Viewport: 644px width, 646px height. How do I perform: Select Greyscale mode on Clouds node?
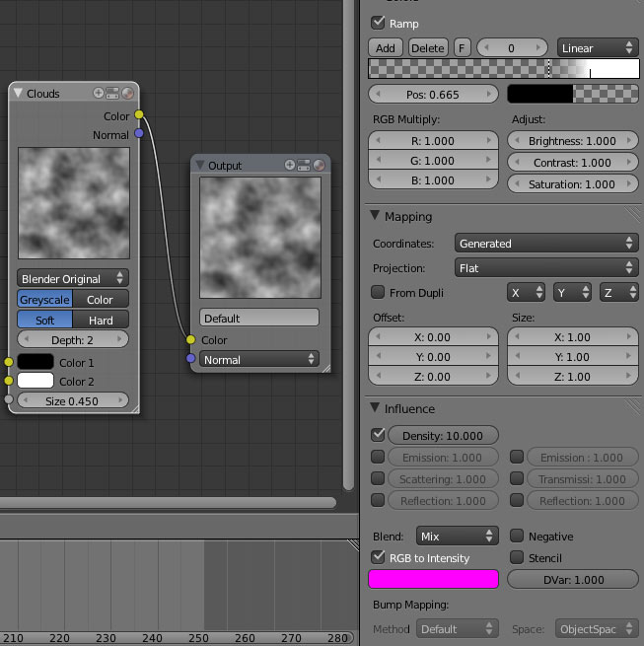[x=45, y=300]
